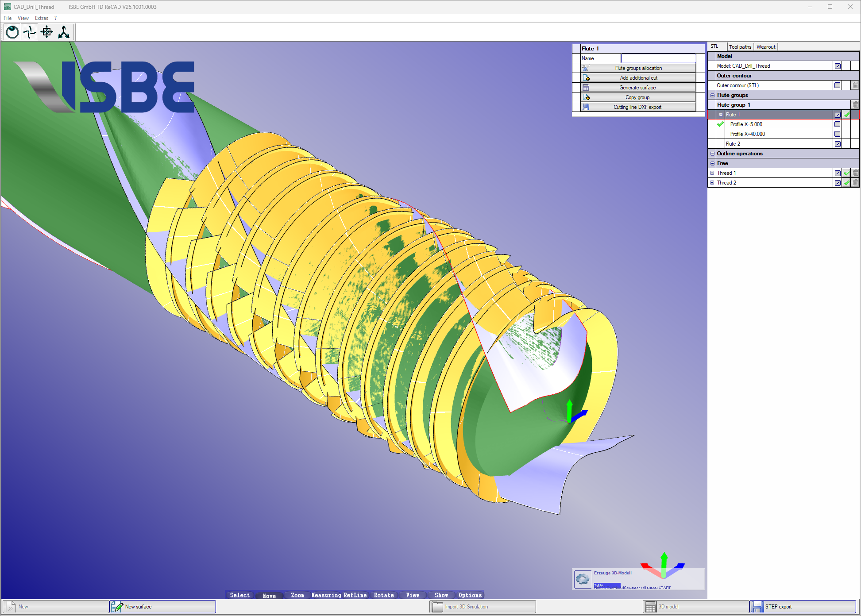This screenshot has width=861, height=616.
Task: Switch to the Tool paths tab
Action: tap(740, 47)
